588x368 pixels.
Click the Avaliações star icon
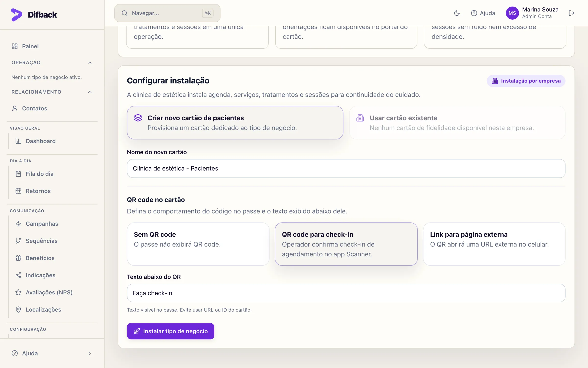coord(18,292)
